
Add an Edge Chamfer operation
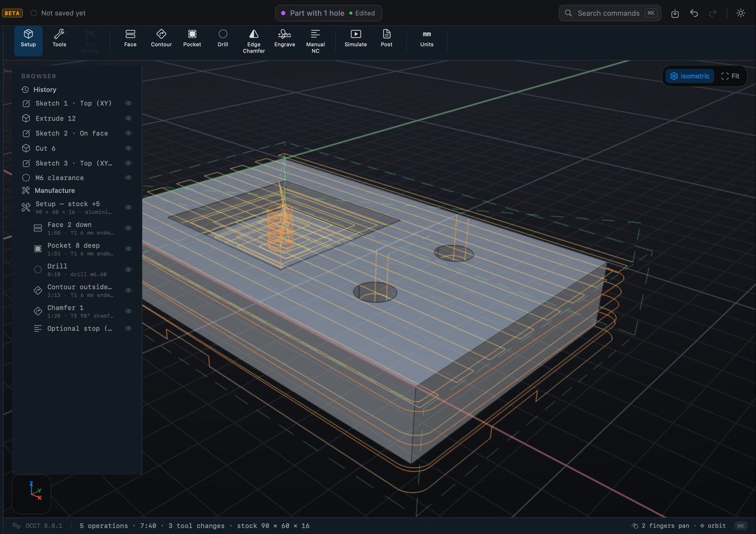(254, 41)
